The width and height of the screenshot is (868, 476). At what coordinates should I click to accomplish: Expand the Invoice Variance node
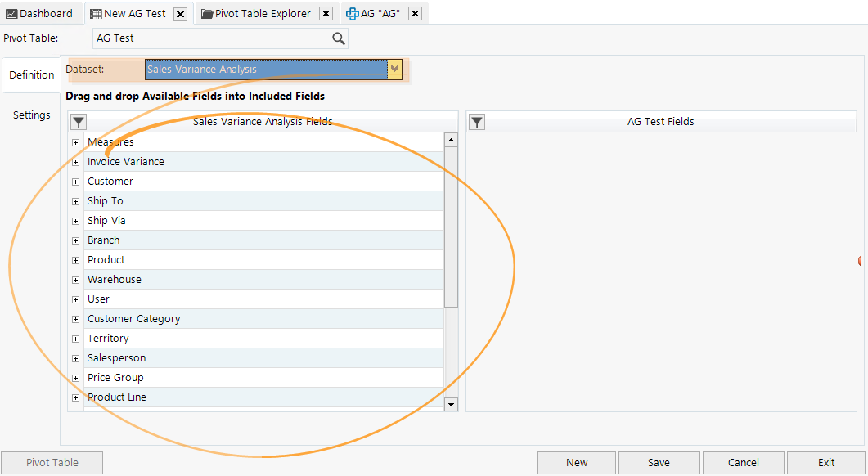click(76, 162)
